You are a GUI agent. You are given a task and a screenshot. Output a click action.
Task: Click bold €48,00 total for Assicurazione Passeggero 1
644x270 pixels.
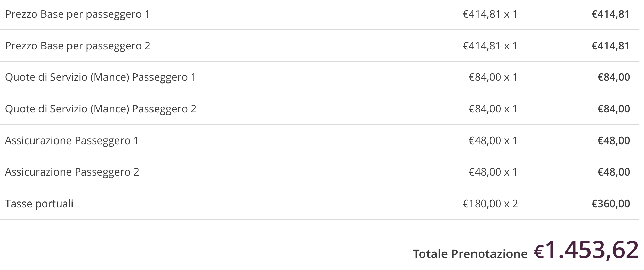point(614,141)
